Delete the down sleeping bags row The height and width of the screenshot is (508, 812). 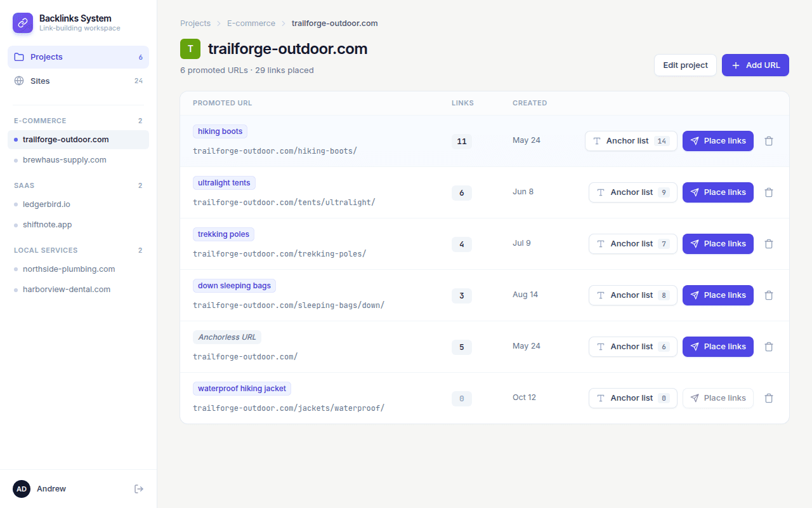769,295
